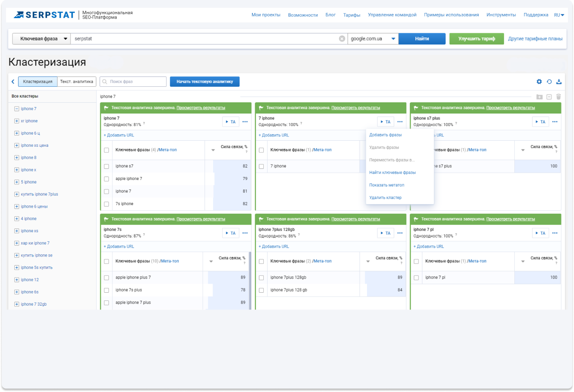Open the RU language dropdown
The height and width of the screenshot is (392, 574).
559,15
